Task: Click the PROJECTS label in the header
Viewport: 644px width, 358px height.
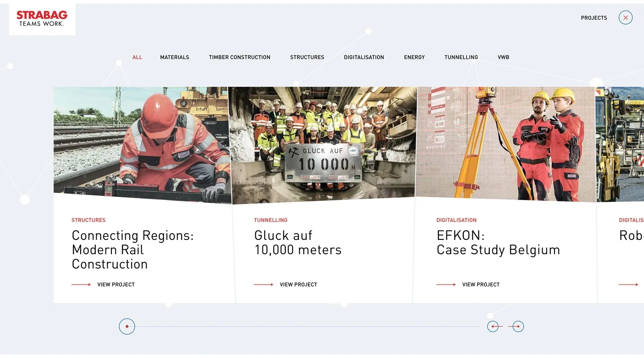Action: click(x=594, y=18)
